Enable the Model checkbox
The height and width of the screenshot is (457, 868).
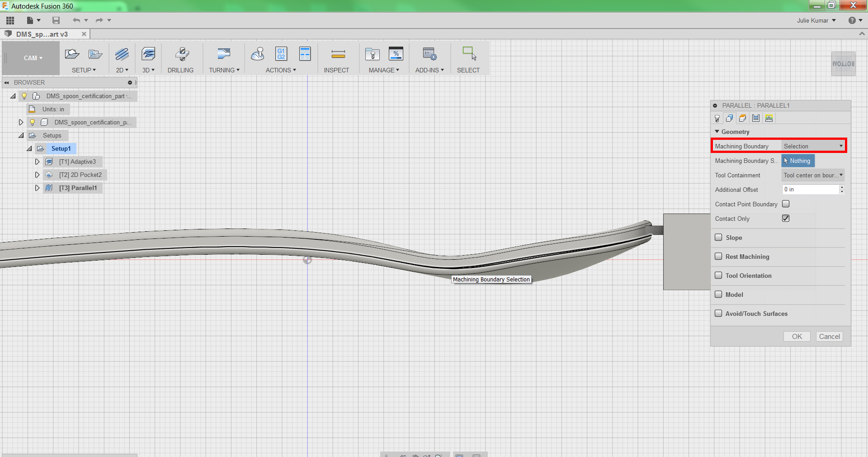(x=718, y=295)
